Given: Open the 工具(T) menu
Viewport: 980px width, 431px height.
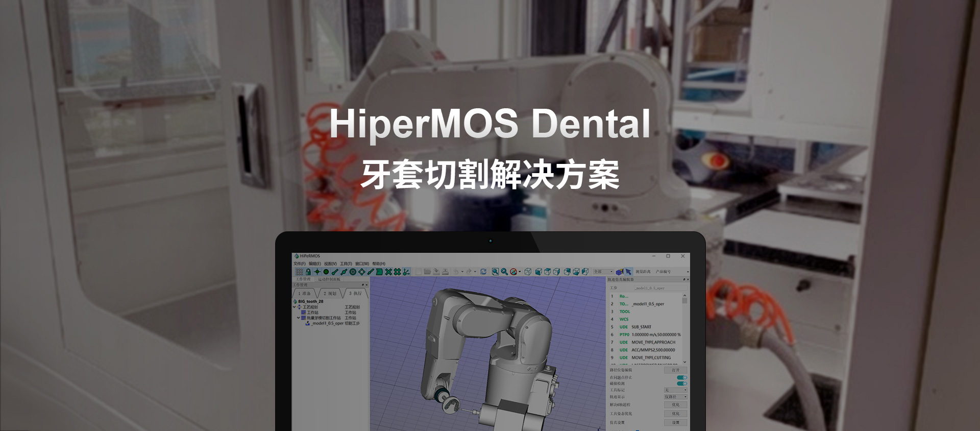Looking at the screenshot, I should pyautogui.click(x=346, y=264).
